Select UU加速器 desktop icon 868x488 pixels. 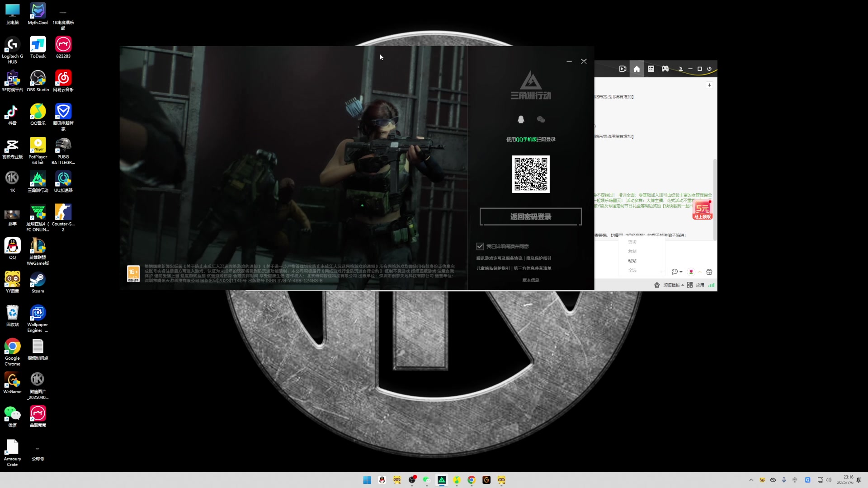63,182
